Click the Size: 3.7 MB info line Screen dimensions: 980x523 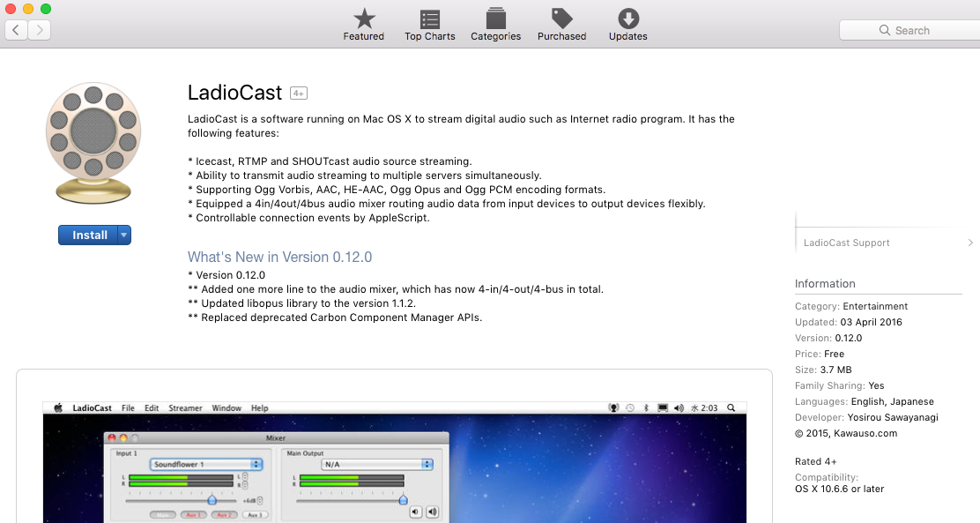[x=823, y=370]
